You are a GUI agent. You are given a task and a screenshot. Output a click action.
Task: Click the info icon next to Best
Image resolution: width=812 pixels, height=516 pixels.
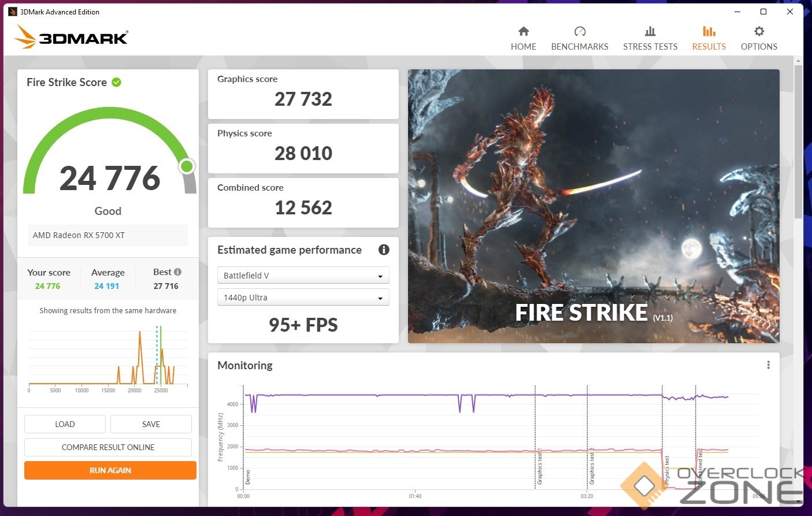click(x=178, y=272)
